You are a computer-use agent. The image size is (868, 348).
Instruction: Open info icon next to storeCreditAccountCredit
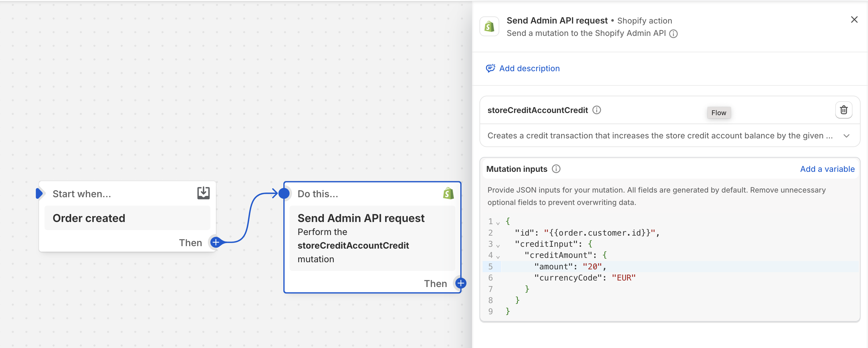pyautogui.click(x=596, y=110)
